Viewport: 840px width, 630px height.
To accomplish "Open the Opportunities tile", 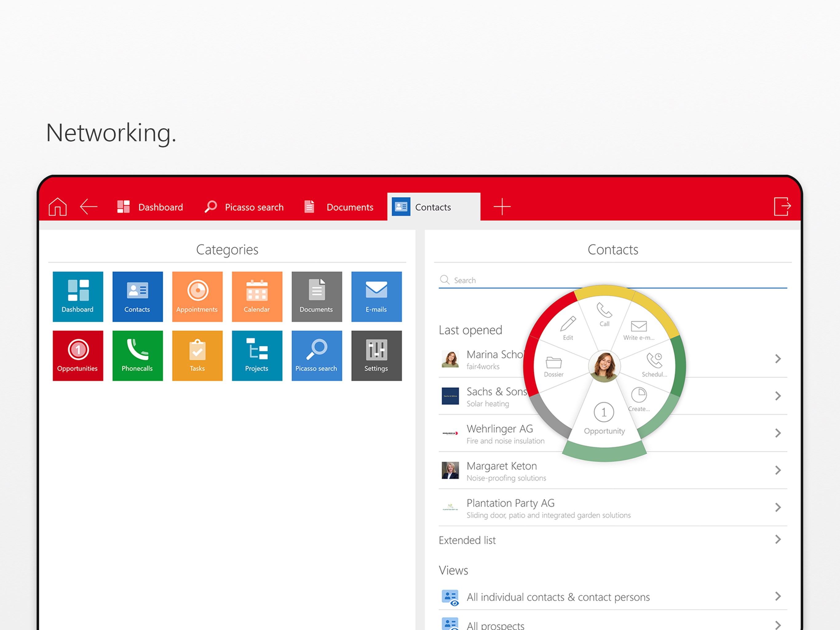I will coord(78,356).
